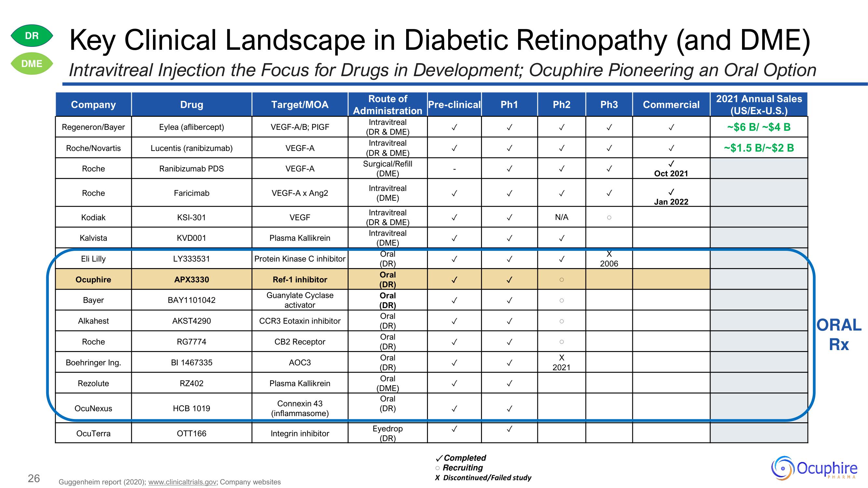The width and height of the screenshot is (868, 488).
Task: Click the Roche/Novartis company cell
Action: 93,148
